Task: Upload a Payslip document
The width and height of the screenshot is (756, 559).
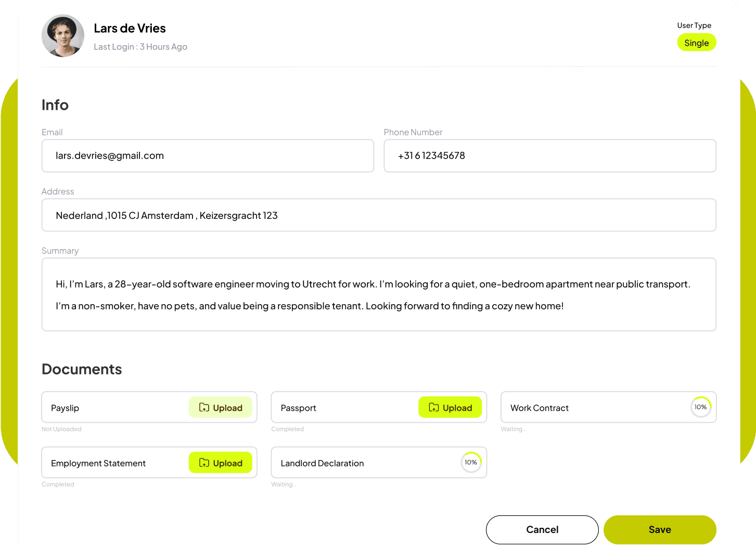Action: click(x=221, y=408)
